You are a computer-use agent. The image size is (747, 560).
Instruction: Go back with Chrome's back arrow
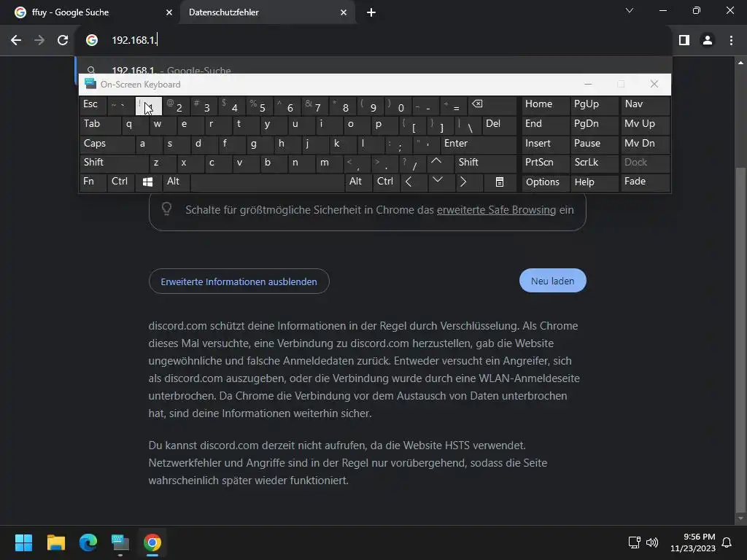click(x=16, y=40)
